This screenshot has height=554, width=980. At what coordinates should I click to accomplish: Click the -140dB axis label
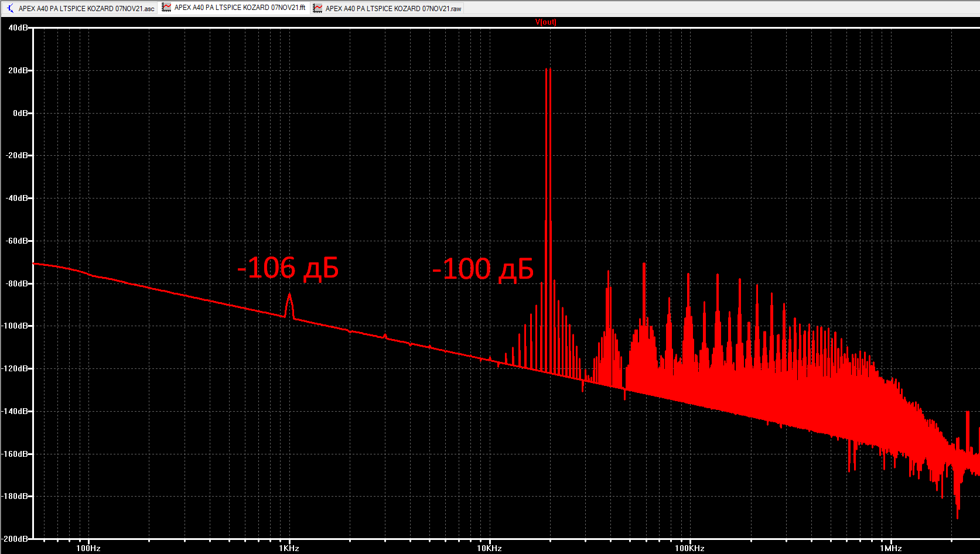point(15,411)
